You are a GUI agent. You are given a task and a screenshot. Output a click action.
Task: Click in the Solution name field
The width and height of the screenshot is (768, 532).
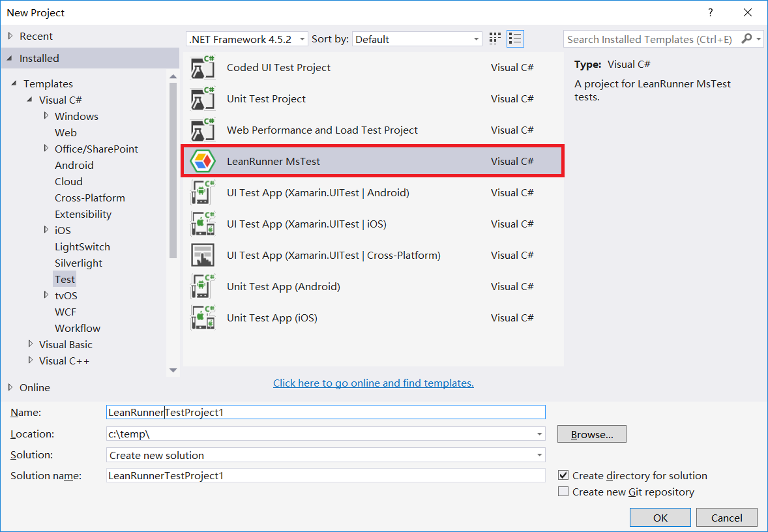(326, 475)
